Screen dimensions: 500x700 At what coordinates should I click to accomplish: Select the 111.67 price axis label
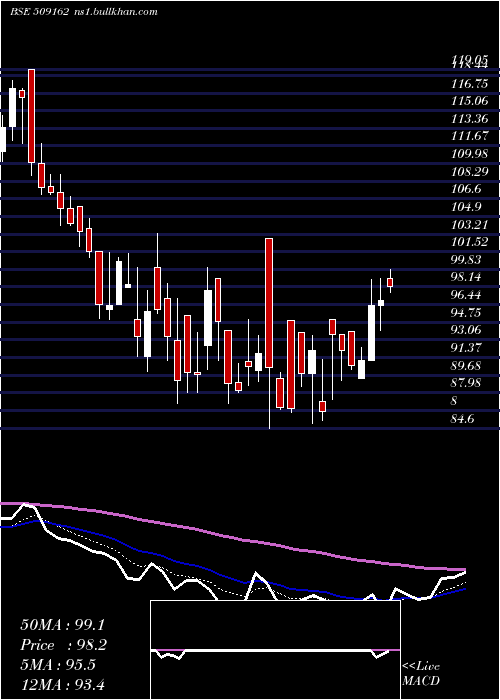click(469, 136)
